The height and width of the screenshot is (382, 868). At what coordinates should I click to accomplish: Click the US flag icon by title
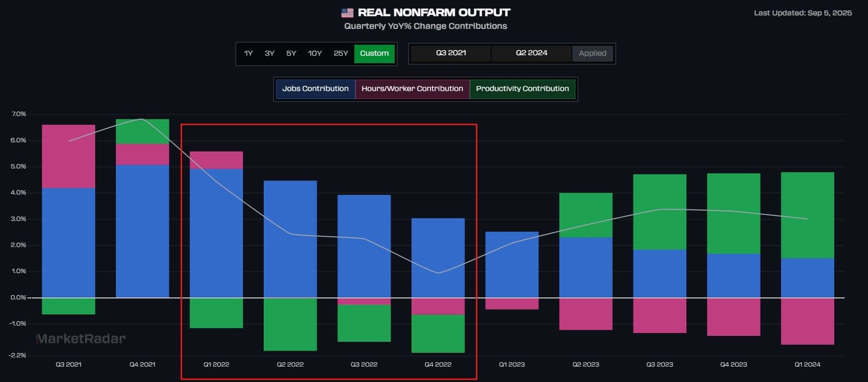point(347,13)
